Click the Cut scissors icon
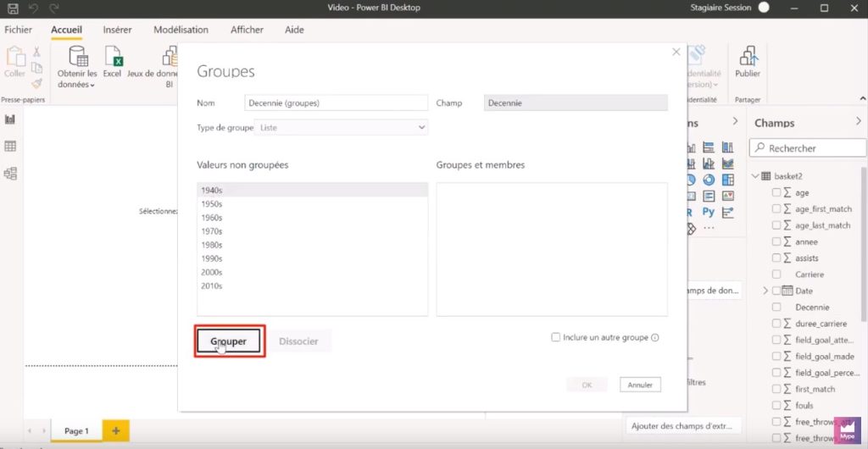868x449 pixels. coord(36,52)
